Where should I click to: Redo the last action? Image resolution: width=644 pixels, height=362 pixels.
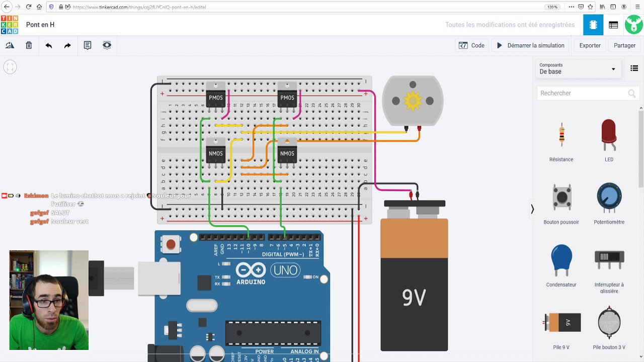67,45
